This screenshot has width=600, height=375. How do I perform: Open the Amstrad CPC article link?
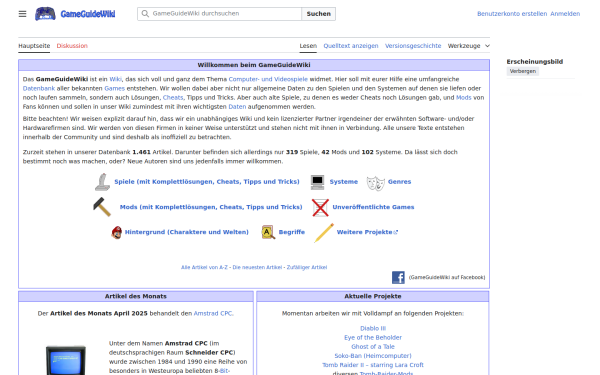(213, 313)
